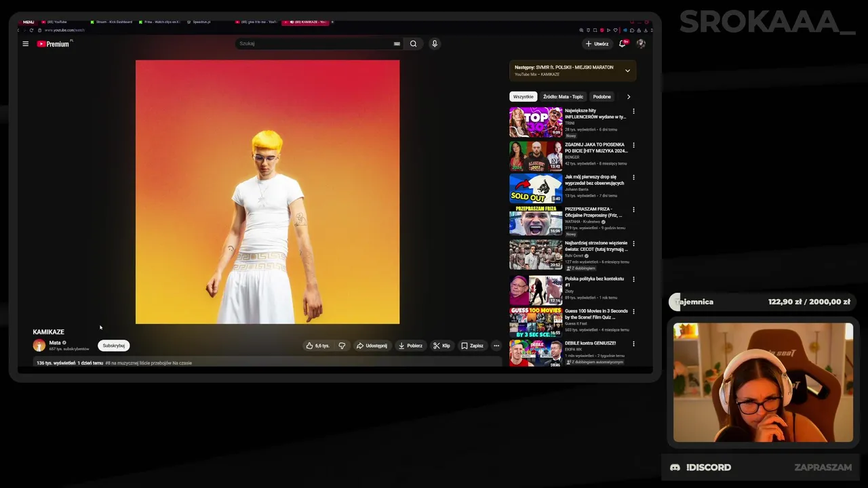Open options for Guess 100 Movies video
This screenshot has width=868, height=488.
click(x=633, y=312)
